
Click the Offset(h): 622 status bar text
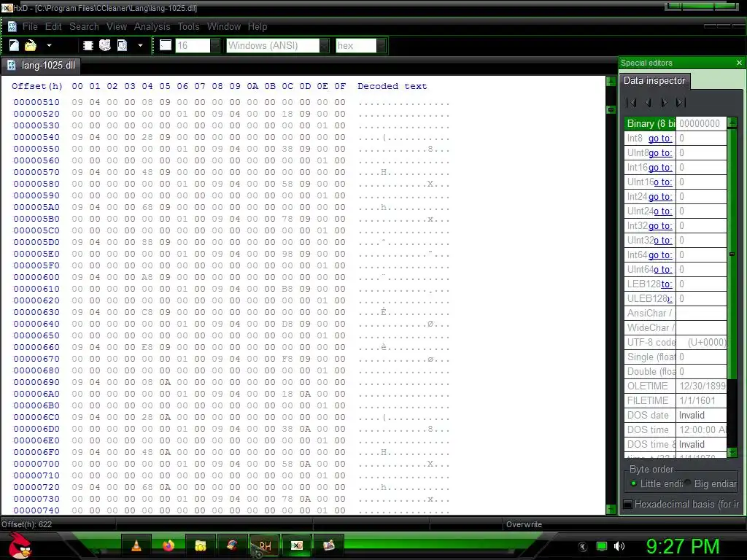coord(27,524)
